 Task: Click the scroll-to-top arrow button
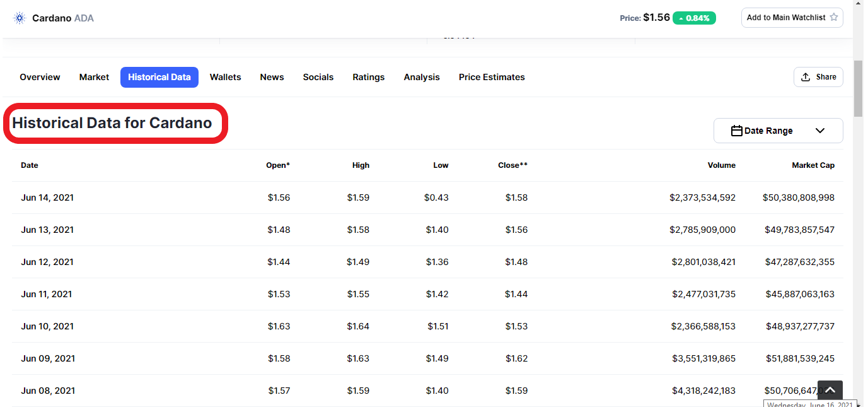pyautogui.click(x=830, y=391)
